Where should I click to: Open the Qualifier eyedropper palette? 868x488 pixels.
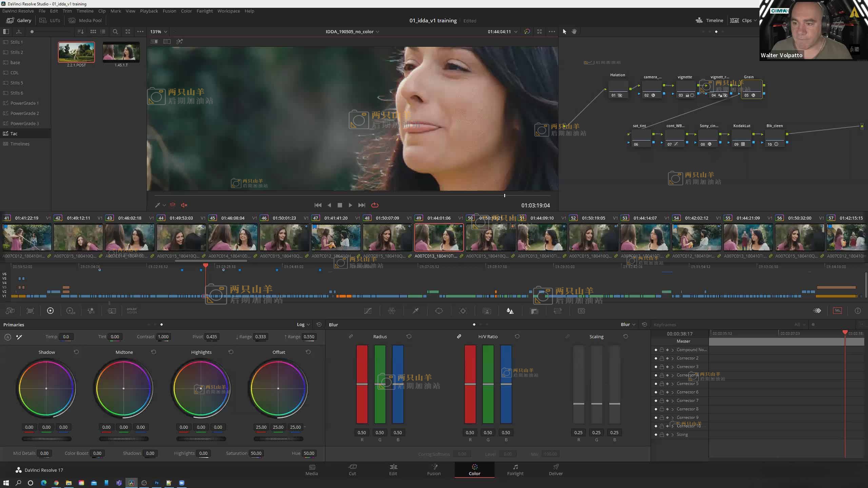click(x=415, y=311)
